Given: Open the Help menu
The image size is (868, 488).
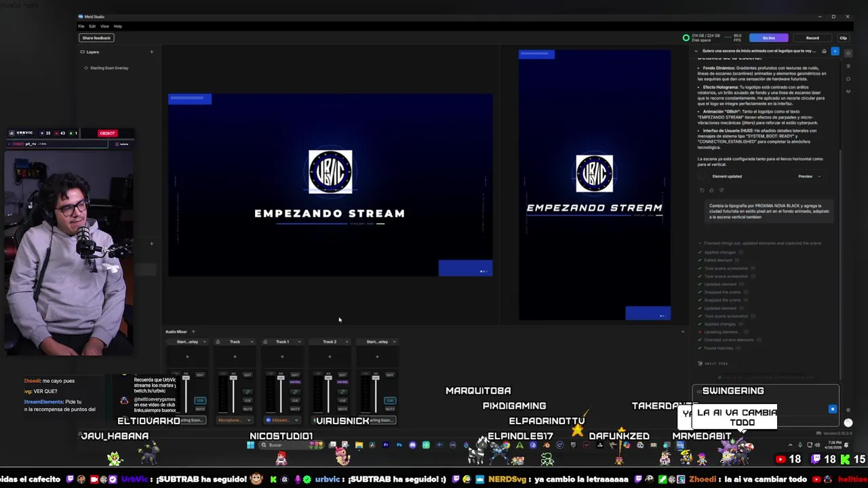Looking at the screenshot, I should [117, 26].
